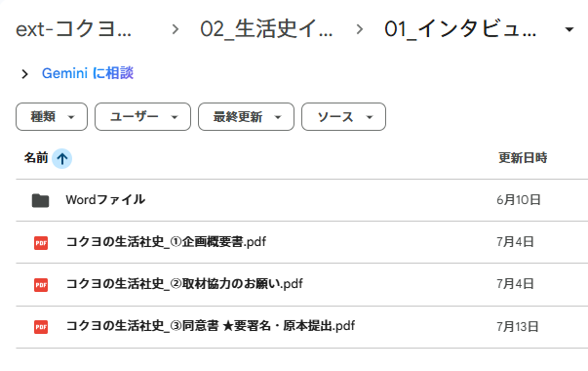Image resolution: width=588 pixels, height=371 pixels.
Task: Expand the Gemini に相談 chevron
Action: tap(24, 74)
